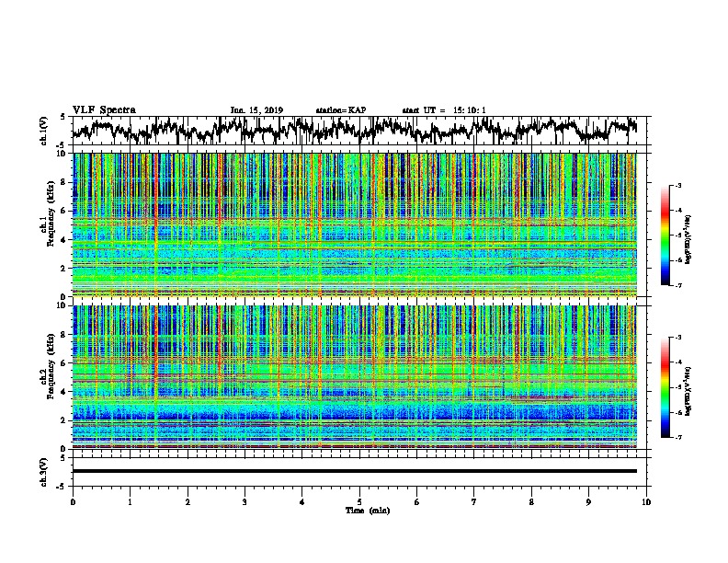Viewport: 728px width, 563px height.
Task: Click time axis tick label "0"
Action: [x=73, y=502]
